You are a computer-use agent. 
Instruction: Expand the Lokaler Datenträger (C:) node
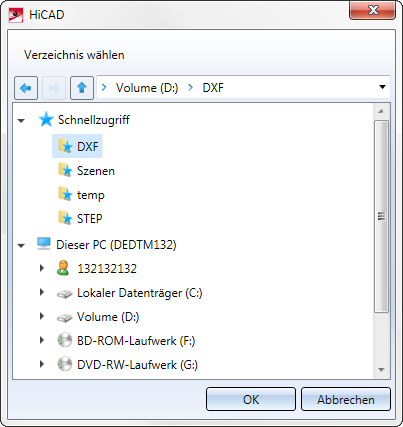coord(42,292)
